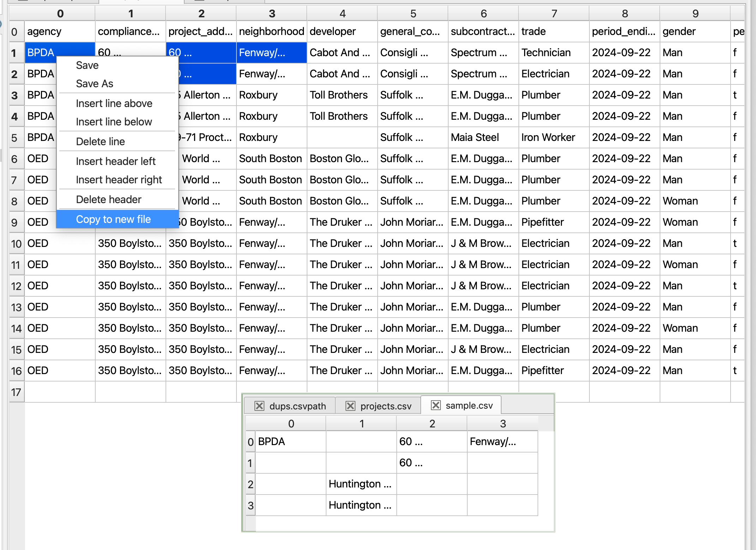Pick Insert header right option
Viewport: 756px width, 550px height.
point(119,180)
